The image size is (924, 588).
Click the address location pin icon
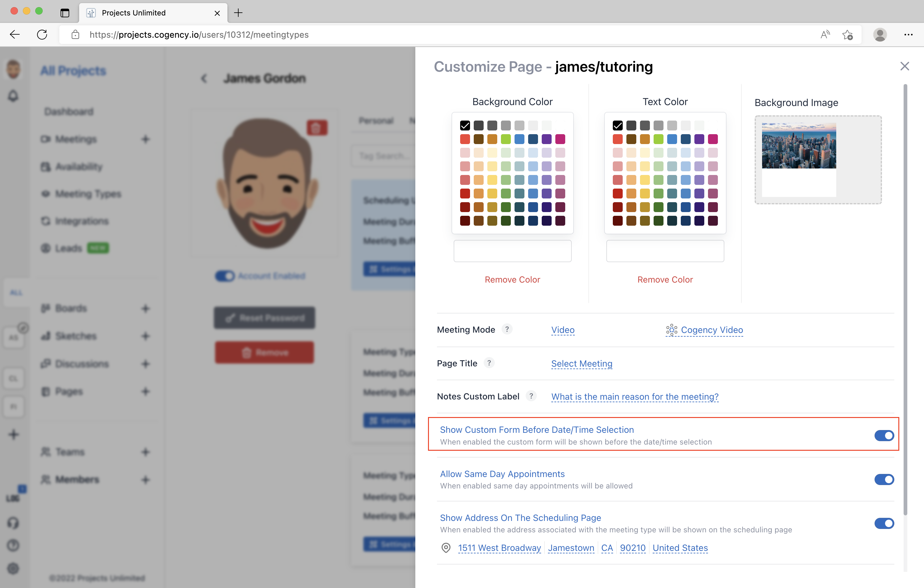click(x=446, y=548)
